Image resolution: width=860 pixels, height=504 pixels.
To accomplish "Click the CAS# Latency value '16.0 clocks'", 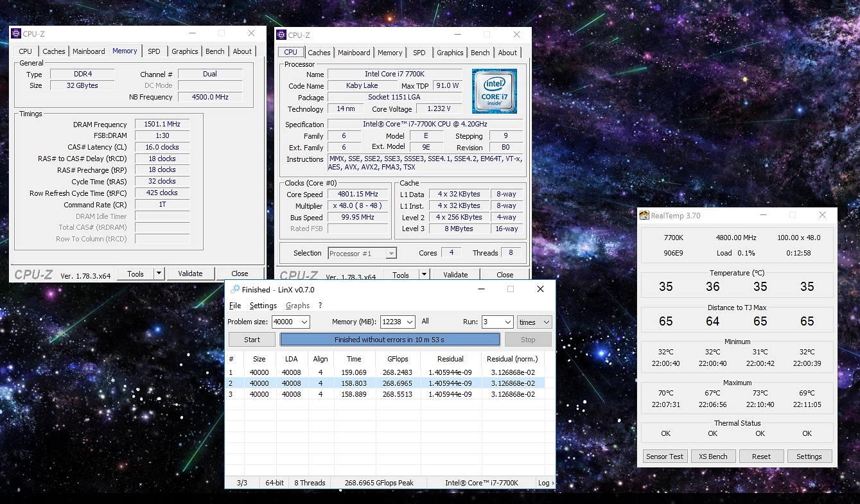I will click(x=162, y=148).
